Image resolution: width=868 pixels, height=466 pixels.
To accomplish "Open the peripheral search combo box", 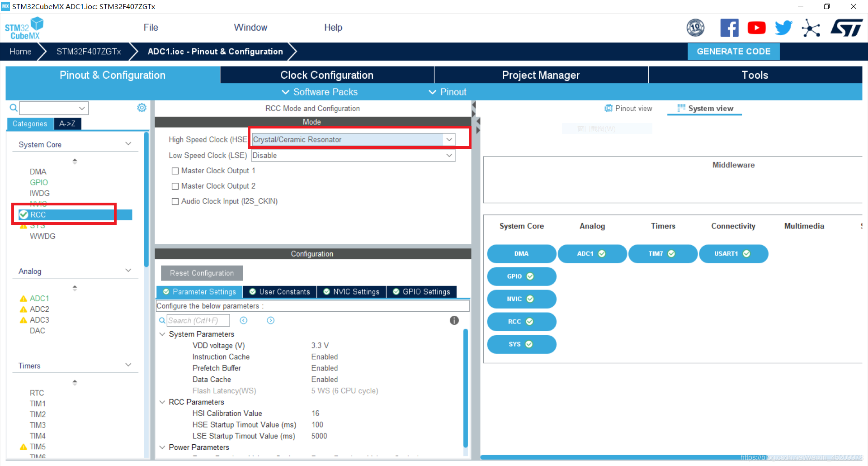I will [x=54, y=108].
